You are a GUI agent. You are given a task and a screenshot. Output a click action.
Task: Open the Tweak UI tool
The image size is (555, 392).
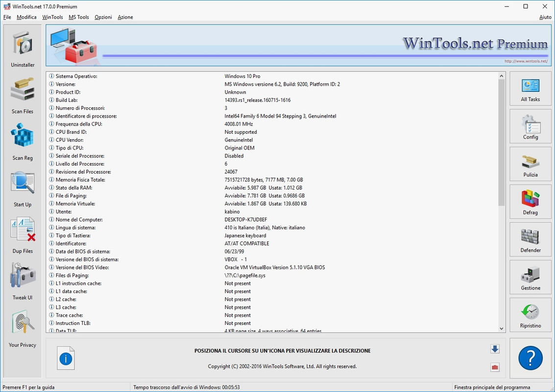(23, 282)
